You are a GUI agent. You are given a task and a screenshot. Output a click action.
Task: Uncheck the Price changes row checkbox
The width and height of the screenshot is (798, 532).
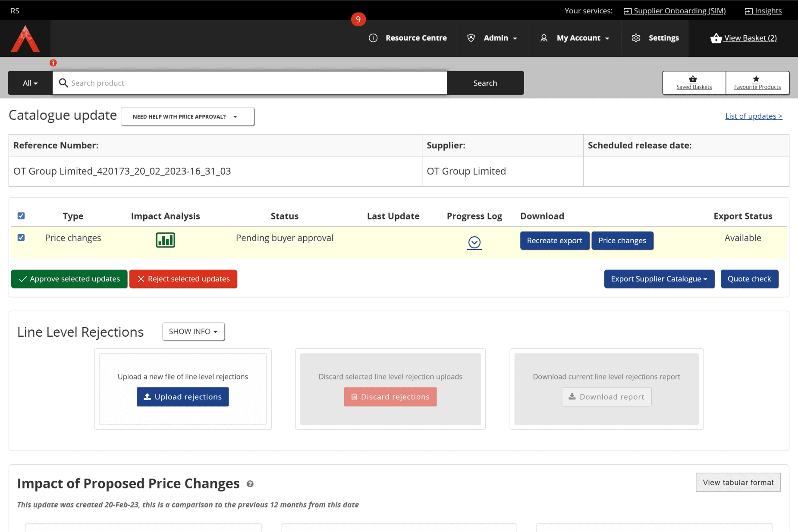point(21,238)
